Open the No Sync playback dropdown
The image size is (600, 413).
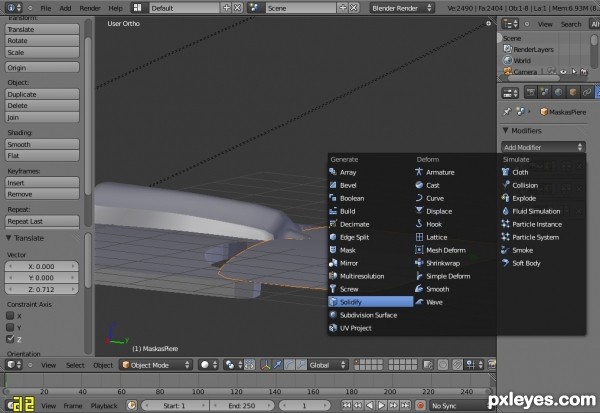tap(458, 405)
